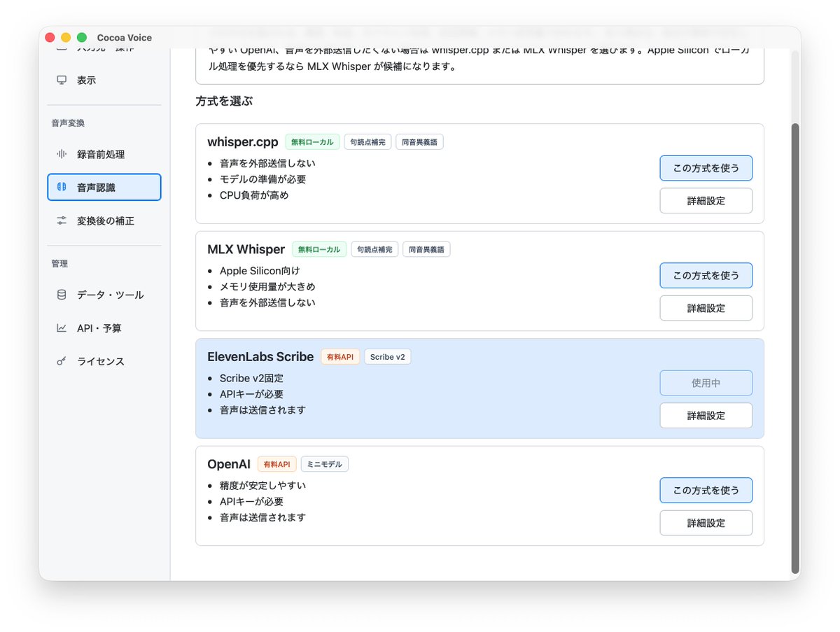Click the 同音異義語 badge on whisper.cpp
This screenshot has height=632, width=840.
tap(419, 142)
